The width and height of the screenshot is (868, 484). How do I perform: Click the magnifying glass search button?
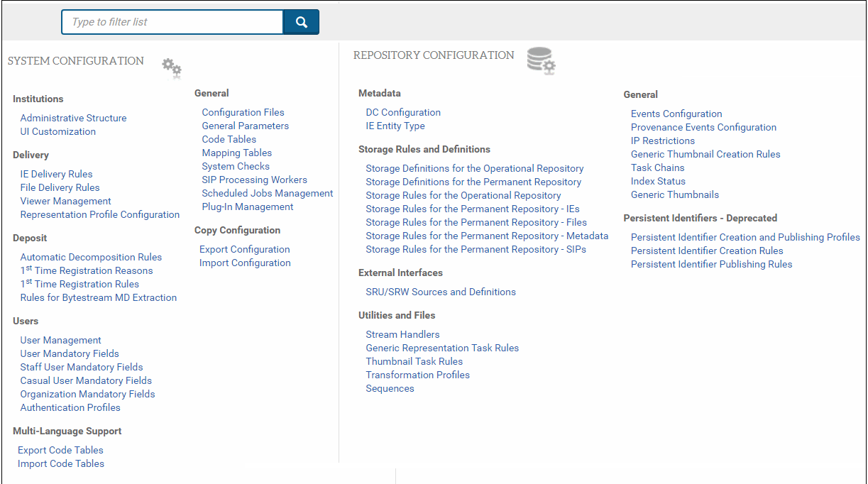(301, 22)
